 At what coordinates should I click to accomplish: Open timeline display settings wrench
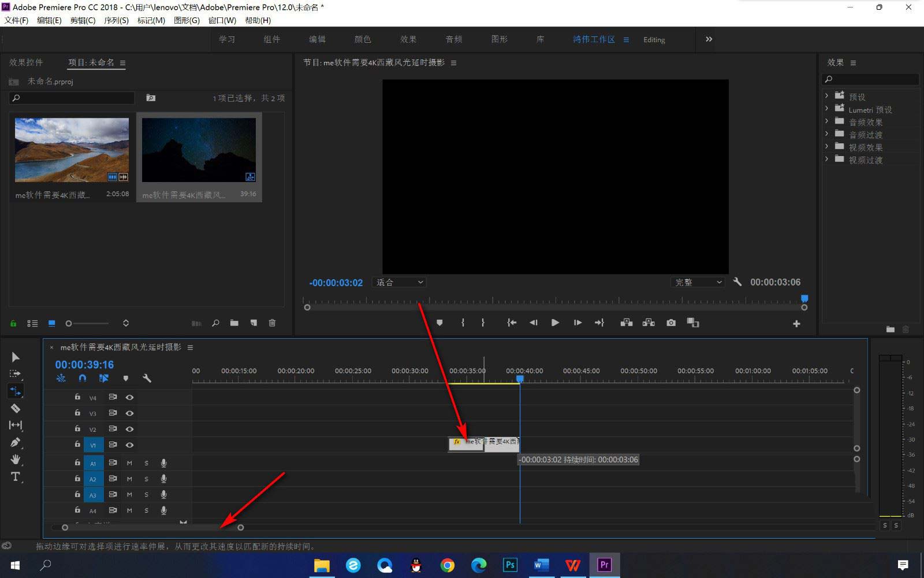(147, 378)
